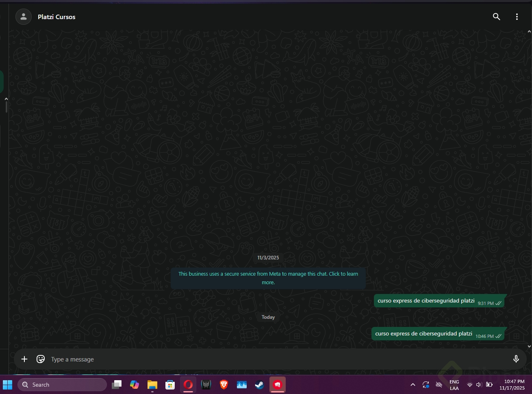Image resolution: width=532 pixels, height=394 pixels.
Task: Open the Windows Start menu
Action: pos(8,385)
